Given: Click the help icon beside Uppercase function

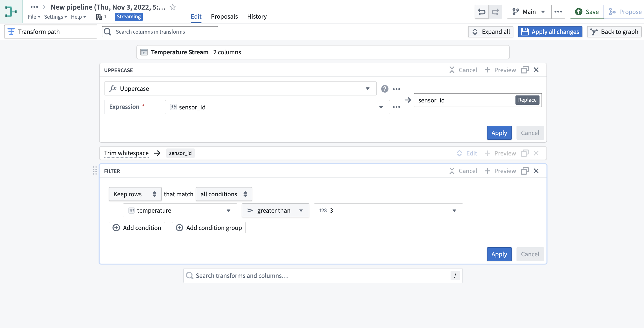Looking at the screenshot, I should point(385,88).
